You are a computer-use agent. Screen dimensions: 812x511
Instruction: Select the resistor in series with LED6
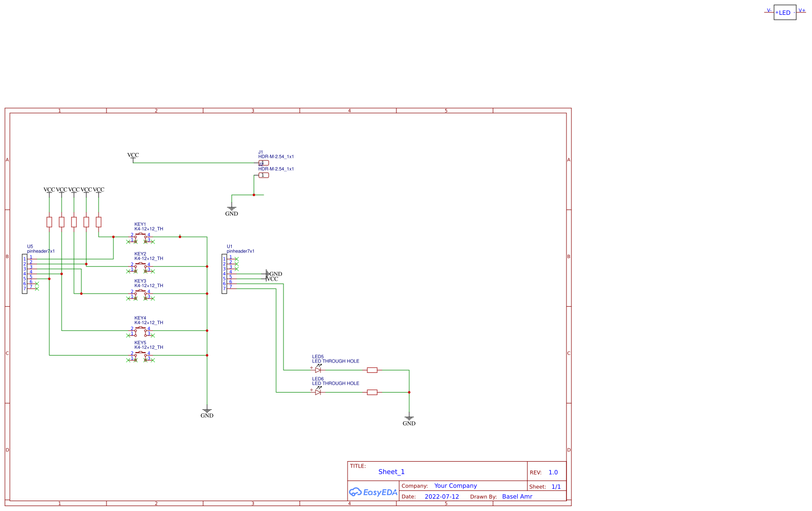(x=372, y=392)
